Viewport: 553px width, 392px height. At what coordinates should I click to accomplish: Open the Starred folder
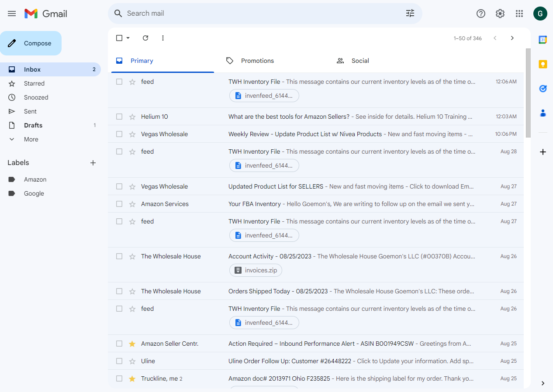point(50,83)
